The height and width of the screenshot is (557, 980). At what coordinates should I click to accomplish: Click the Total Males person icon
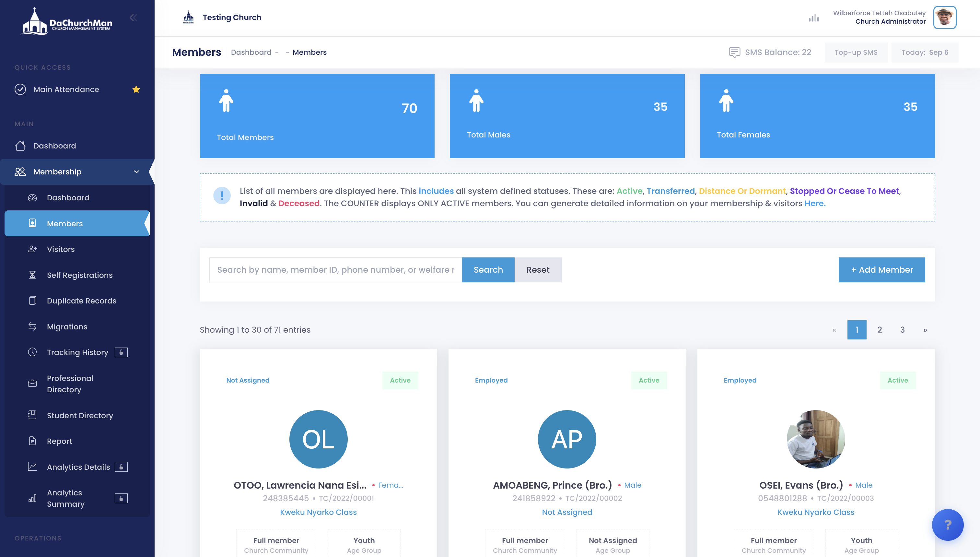tap(476, 101)
